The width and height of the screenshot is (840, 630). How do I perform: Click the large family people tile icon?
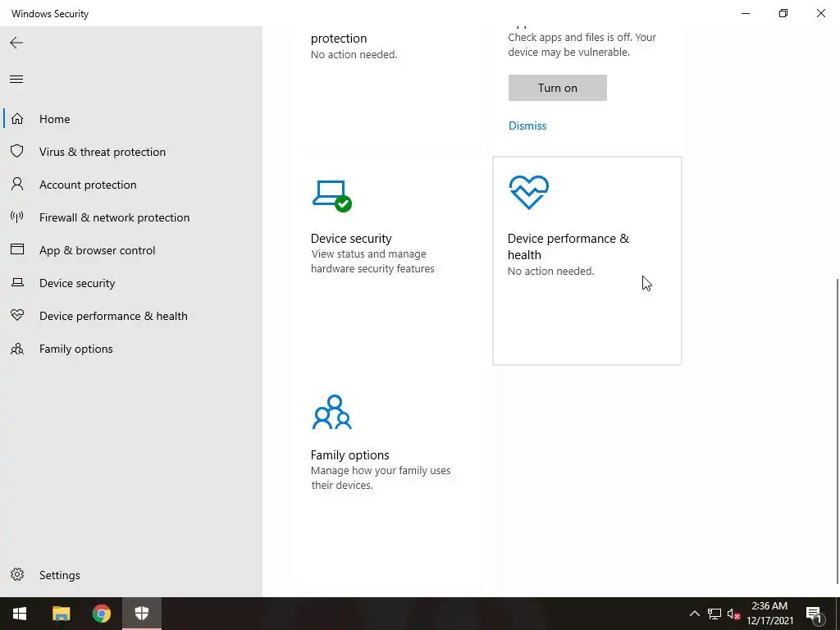point(332,413)
